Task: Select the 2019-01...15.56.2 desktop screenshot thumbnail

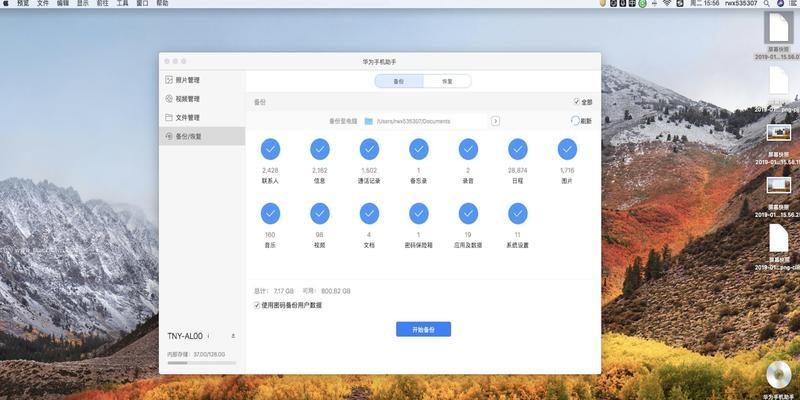Action: coord(779,185)
